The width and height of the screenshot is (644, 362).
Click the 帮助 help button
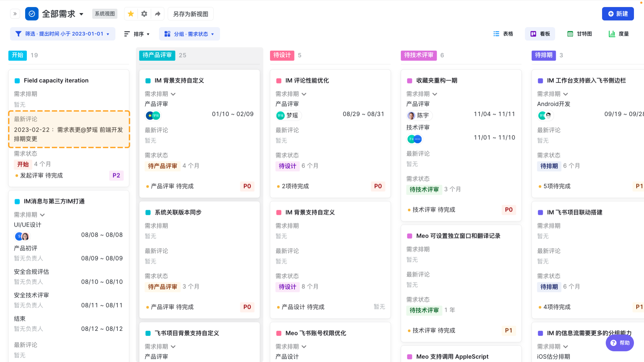[620, 343]
